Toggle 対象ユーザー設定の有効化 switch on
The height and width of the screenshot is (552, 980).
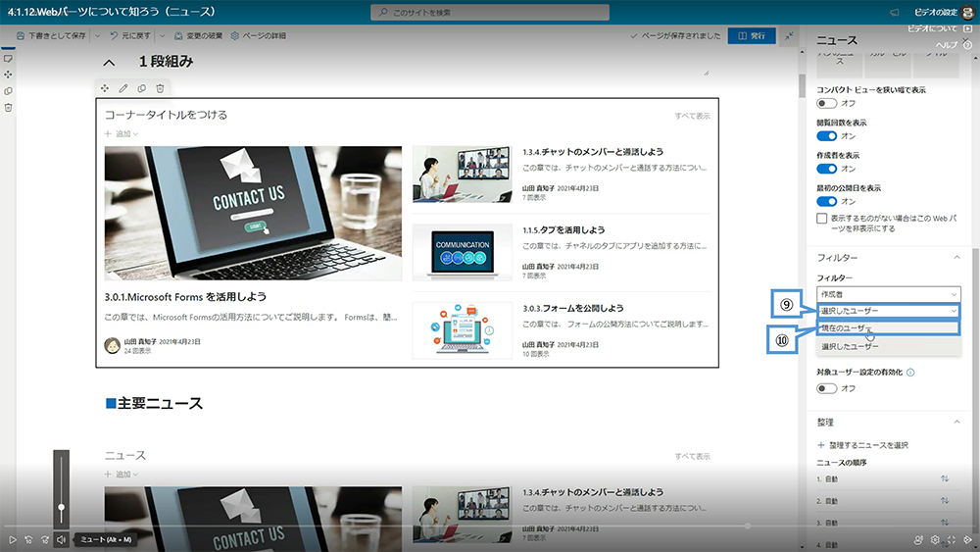click(826, 388)
